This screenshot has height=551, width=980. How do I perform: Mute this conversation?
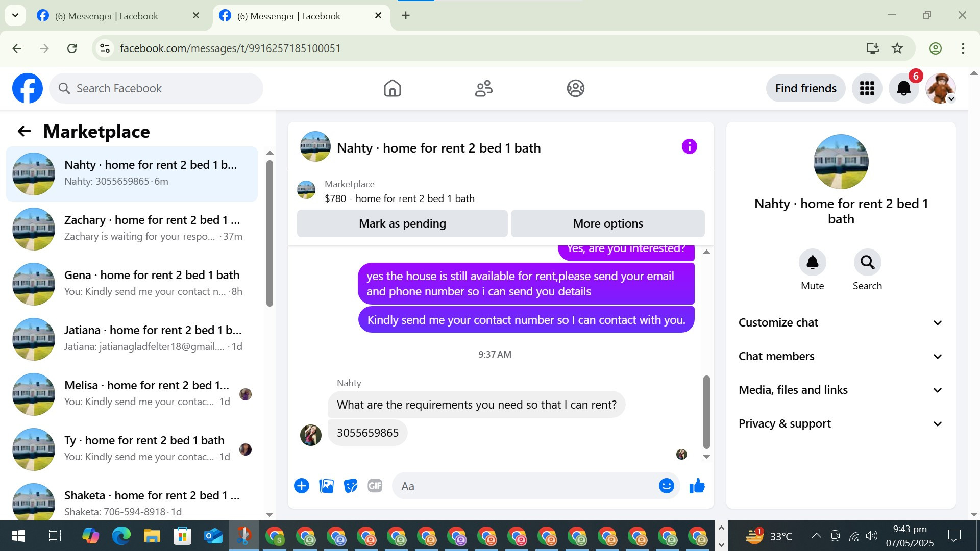(812, 263)
